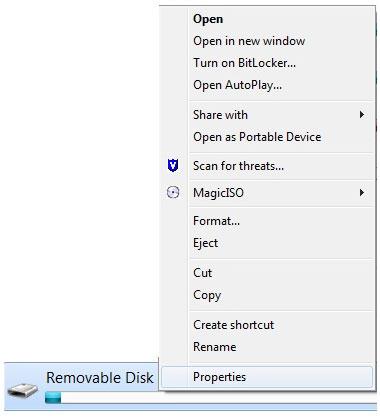Select the Removable Disk drive icon

pyautogui.click(x=23, y=390)
